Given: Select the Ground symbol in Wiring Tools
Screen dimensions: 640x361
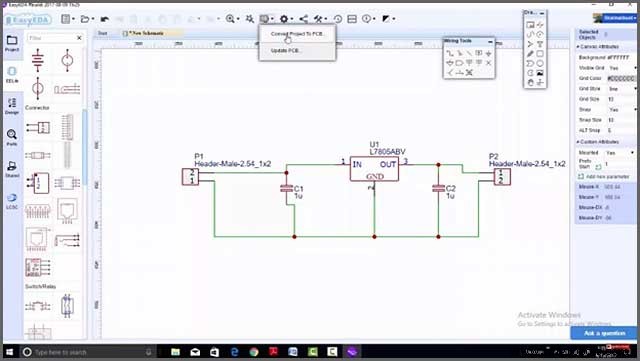Looking at the screenshot, I should pos(489,53).
